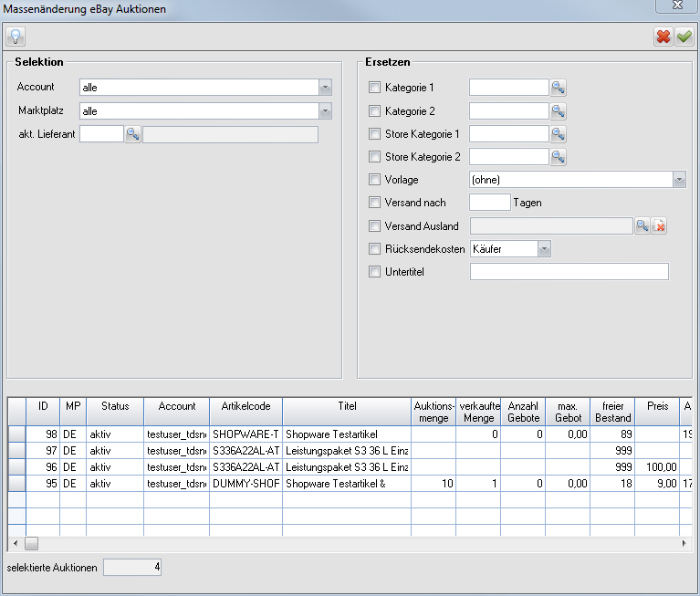Click the selektierte Auktionen count field
The width and height of the screenshot is (700, 596).
[132, 567]
